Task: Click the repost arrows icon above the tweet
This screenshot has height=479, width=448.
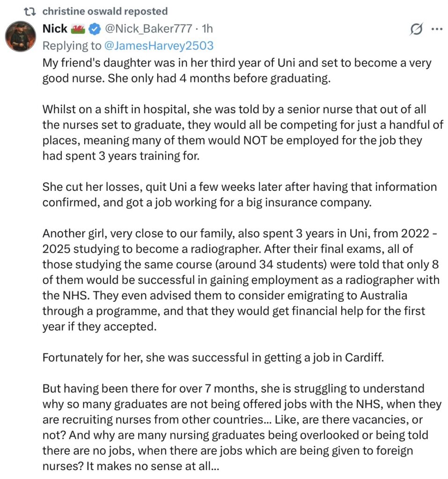Action: point(28,11)
